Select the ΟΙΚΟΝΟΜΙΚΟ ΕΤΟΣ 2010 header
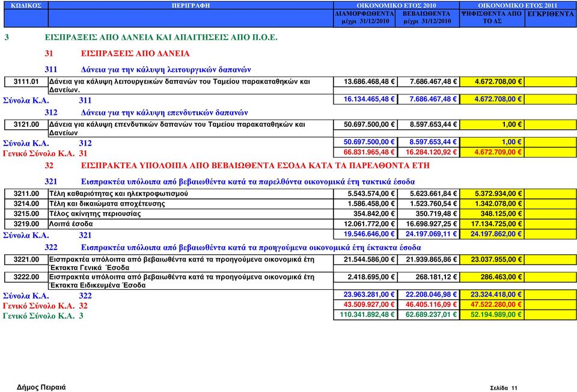Screen dimensions: 577x392 tap(396, 5)
